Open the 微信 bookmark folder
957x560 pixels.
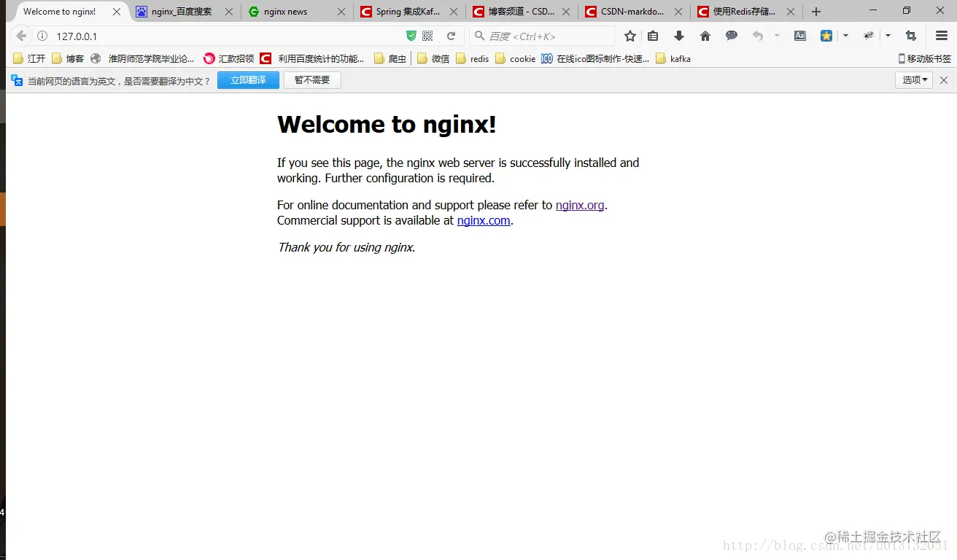(433, 59)
